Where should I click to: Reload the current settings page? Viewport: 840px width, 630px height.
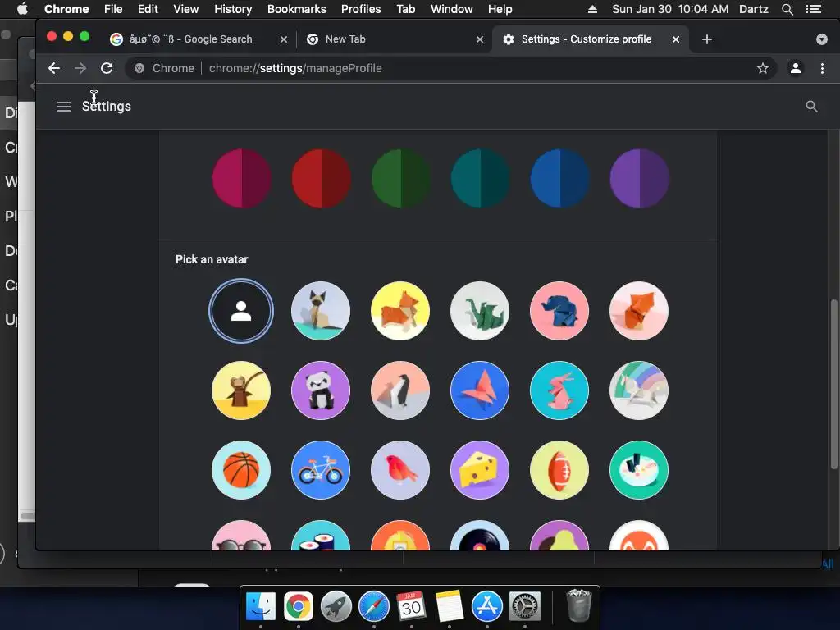click(x=107, y=68)
